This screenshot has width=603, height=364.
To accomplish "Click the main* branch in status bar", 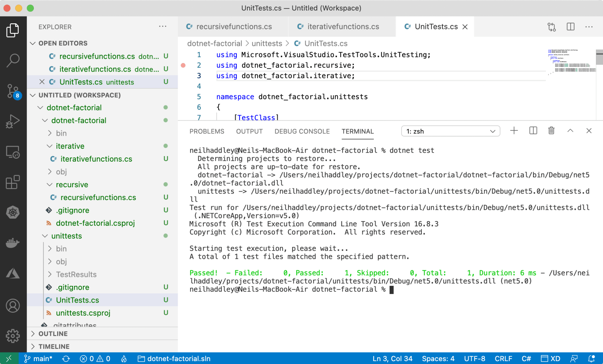I will [x=38, y=358].
